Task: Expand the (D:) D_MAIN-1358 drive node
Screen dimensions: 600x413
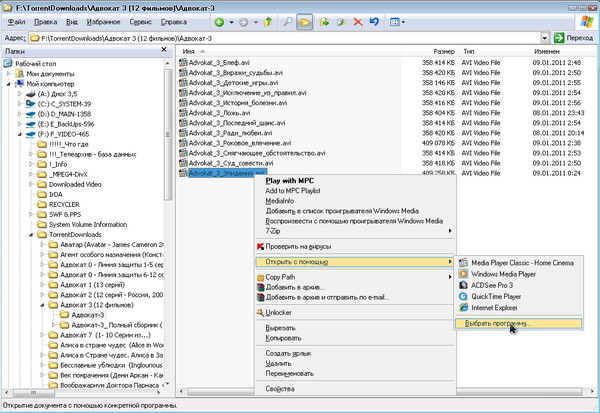Action: point(20,114)
